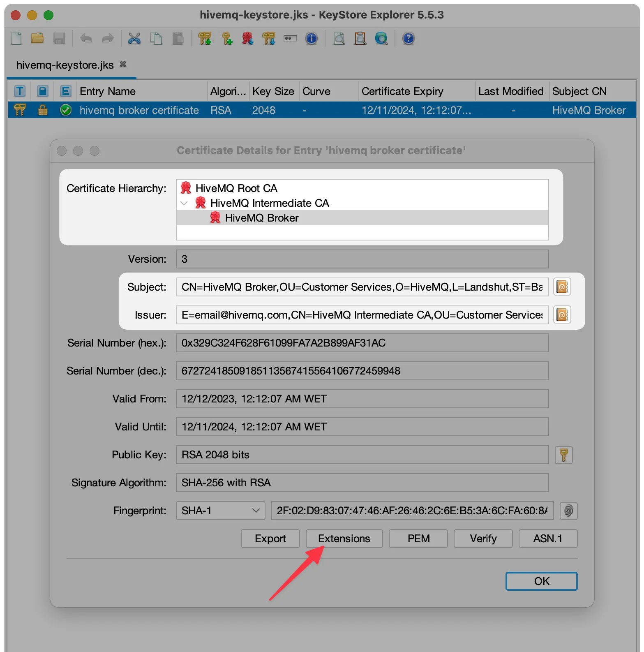This screenshot has width=644, height=652.
Task: Click the entry type 'T' column header
Action: [x=20, y=91]
